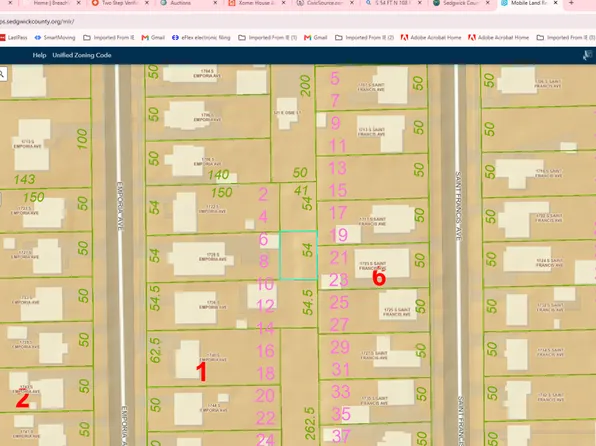Click pink lot number 7
The width and height of the screenshot is (596, 446).
coord(334,101)
